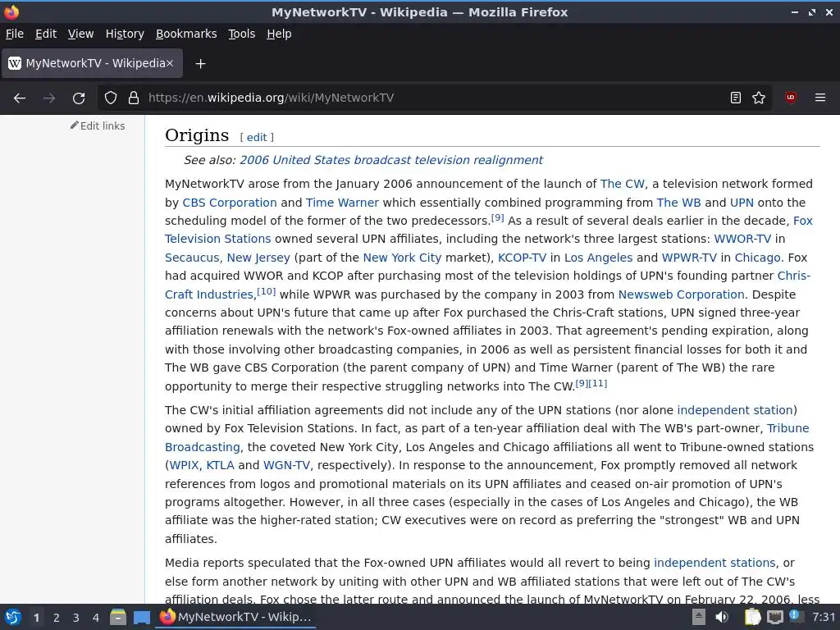Open the History menu
840x630 pixels.
coord(125,34)
